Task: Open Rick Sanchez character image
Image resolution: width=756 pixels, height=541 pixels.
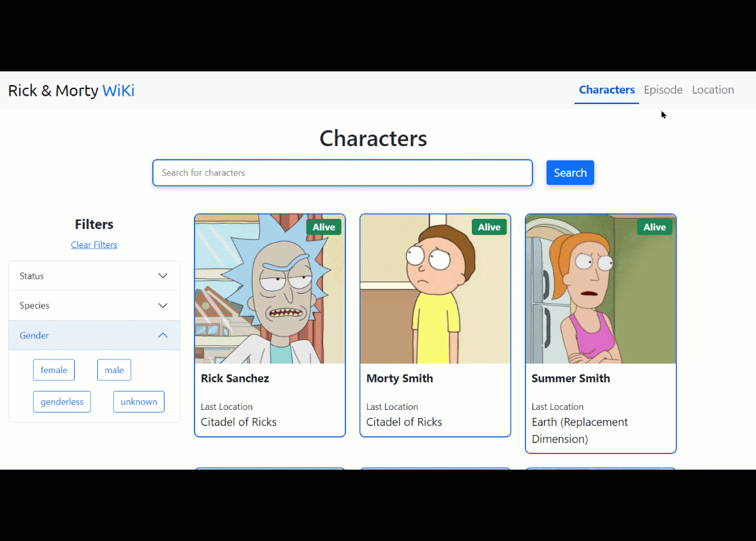Action: (270, 290)
